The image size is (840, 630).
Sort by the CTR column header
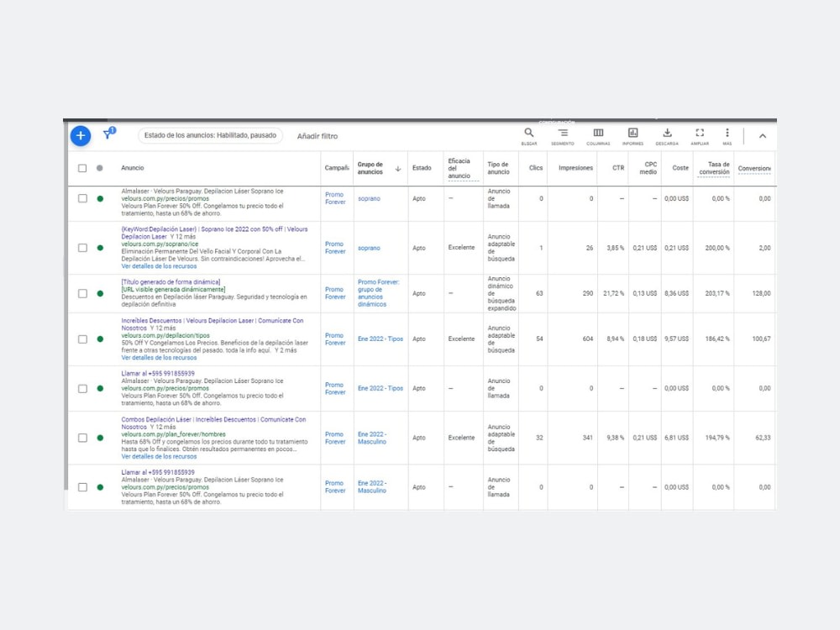pos(618,168)
